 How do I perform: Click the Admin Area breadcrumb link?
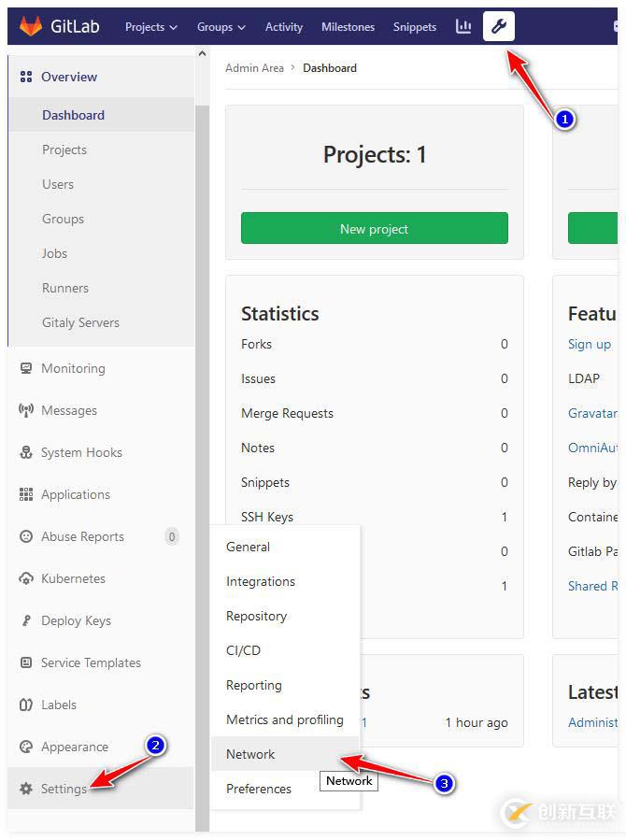(254, 68)
